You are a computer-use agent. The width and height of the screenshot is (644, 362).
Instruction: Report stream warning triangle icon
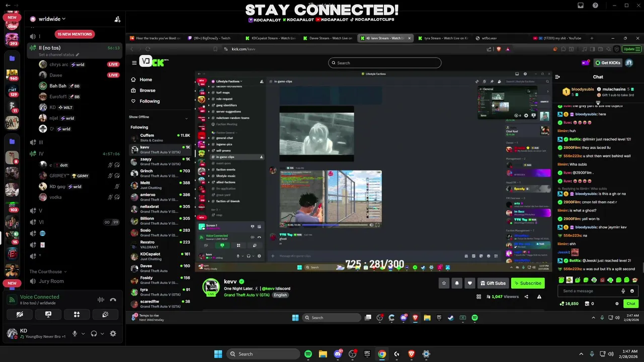(x=539, y=297)
